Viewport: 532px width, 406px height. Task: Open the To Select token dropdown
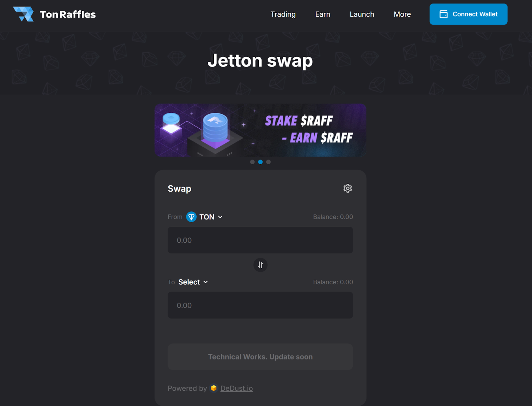[193, 282]
